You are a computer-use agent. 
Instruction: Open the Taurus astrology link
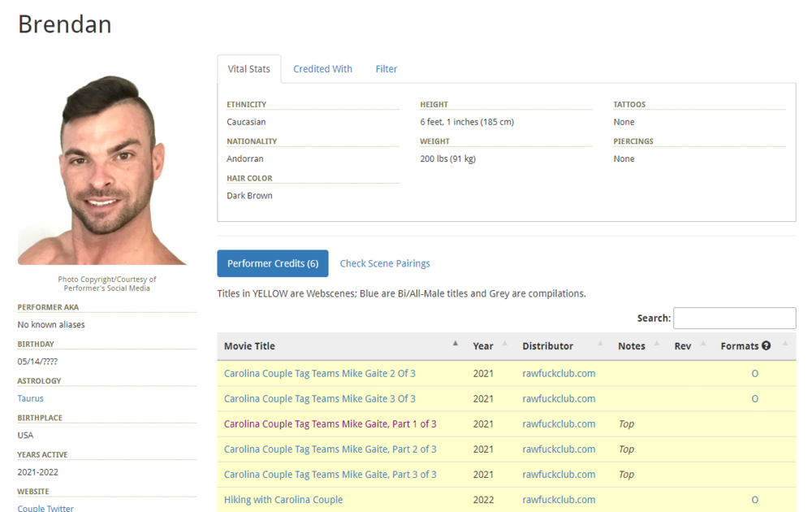(31, 398)
